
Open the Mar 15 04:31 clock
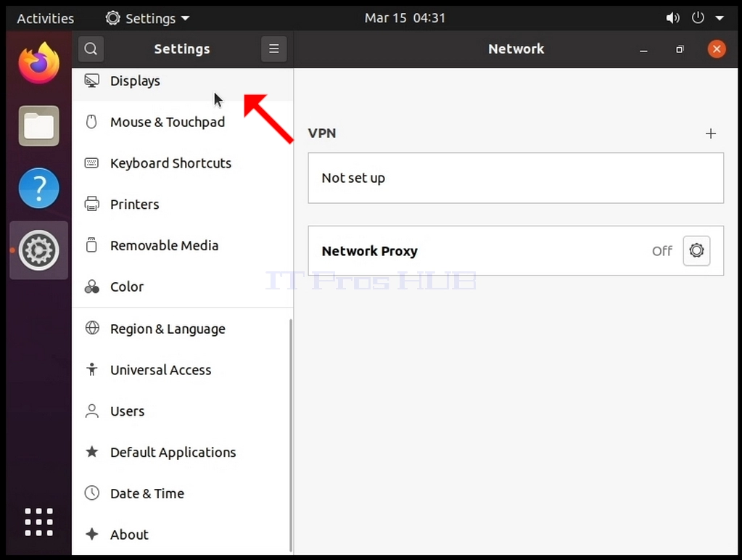click(x=405, y=18)
